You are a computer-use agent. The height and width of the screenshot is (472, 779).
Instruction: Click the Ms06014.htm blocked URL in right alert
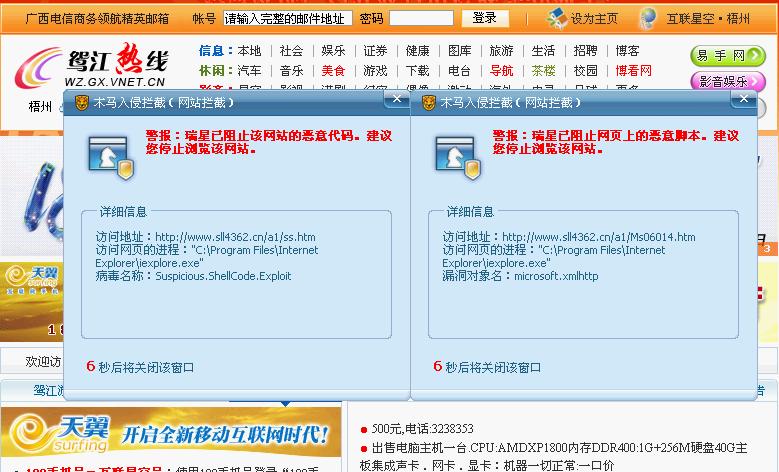(x=599, y=237)
